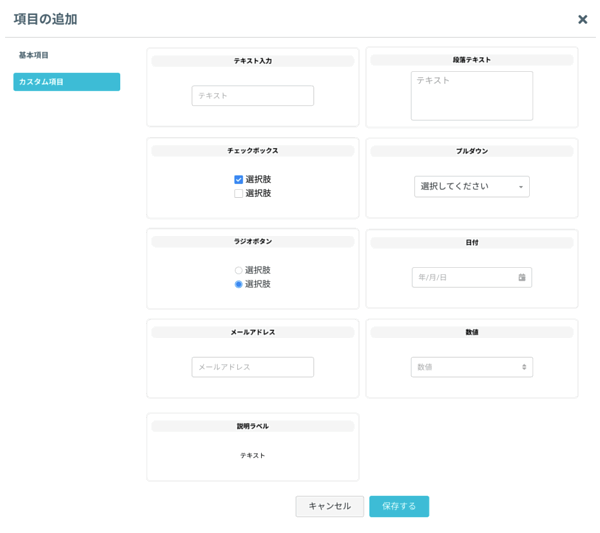The width and height of the screenshot is (600, 533).
Task: Uncheck the first checked 選択肢 checkbox
Action: tap(238, 179)
